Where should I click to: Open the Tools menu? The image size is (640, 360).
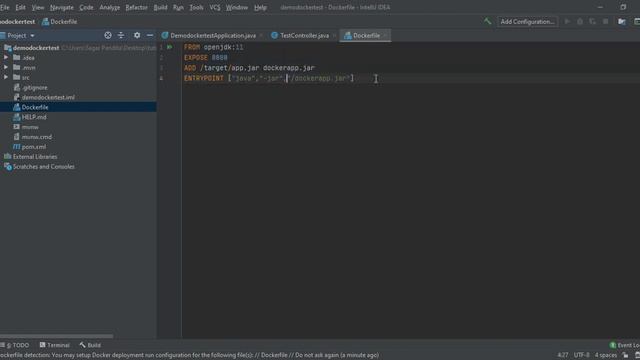coord(196,7)
